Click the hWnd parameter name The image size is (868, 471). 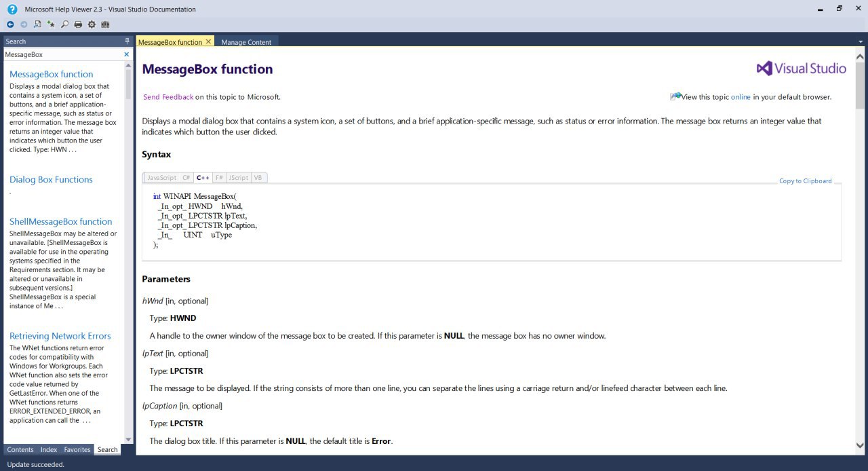click(x=153, y=301)
